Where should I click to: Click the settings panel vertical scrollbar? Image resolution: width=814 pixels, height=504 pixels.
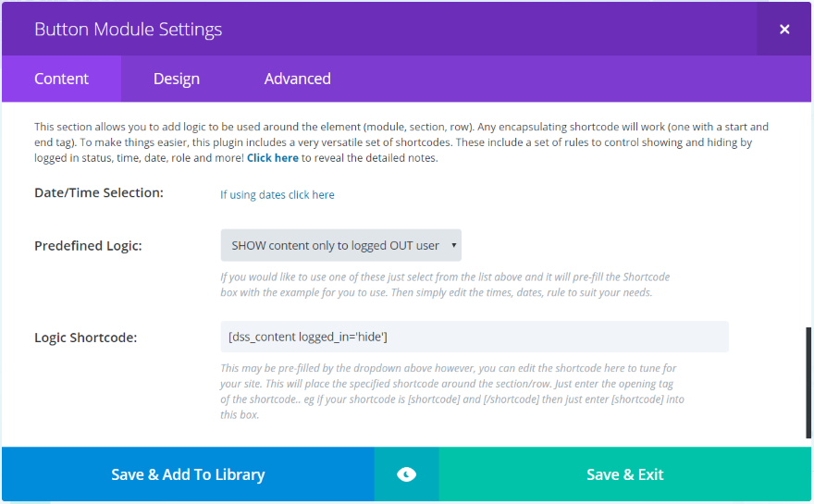808,382
